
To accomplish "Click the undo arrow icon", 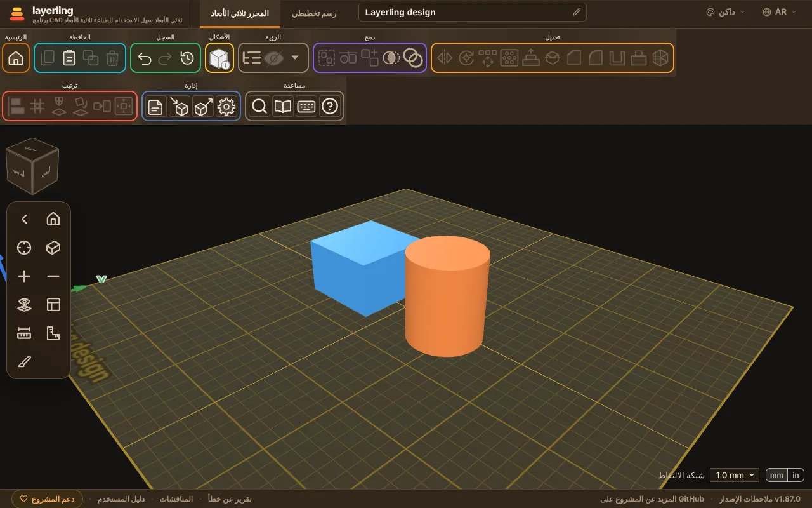I will pos(145,58).
